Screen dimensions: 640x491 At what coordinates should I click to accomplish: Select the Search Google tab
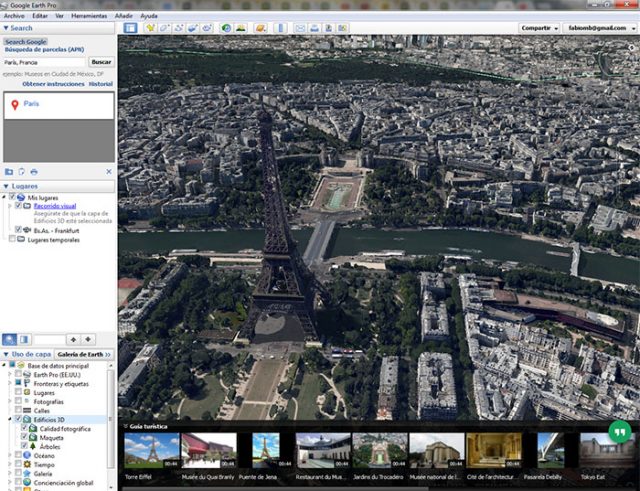pyautogui.click(x=26, y=42)
